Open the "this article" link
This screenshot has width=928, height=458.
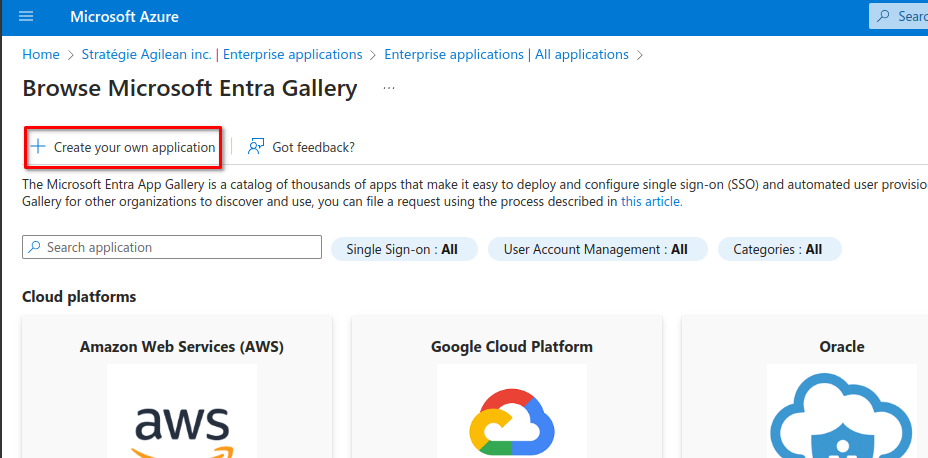coord(651,201)
